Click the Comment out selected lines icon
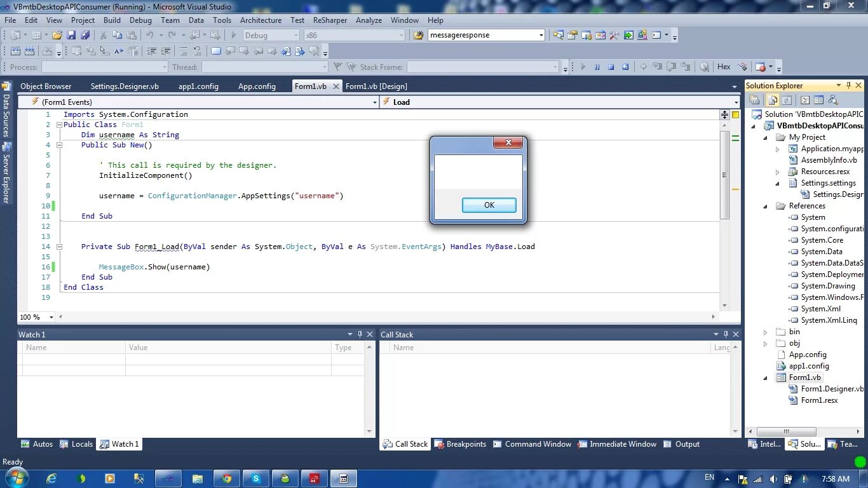868x488 pixels. [183, 51]
